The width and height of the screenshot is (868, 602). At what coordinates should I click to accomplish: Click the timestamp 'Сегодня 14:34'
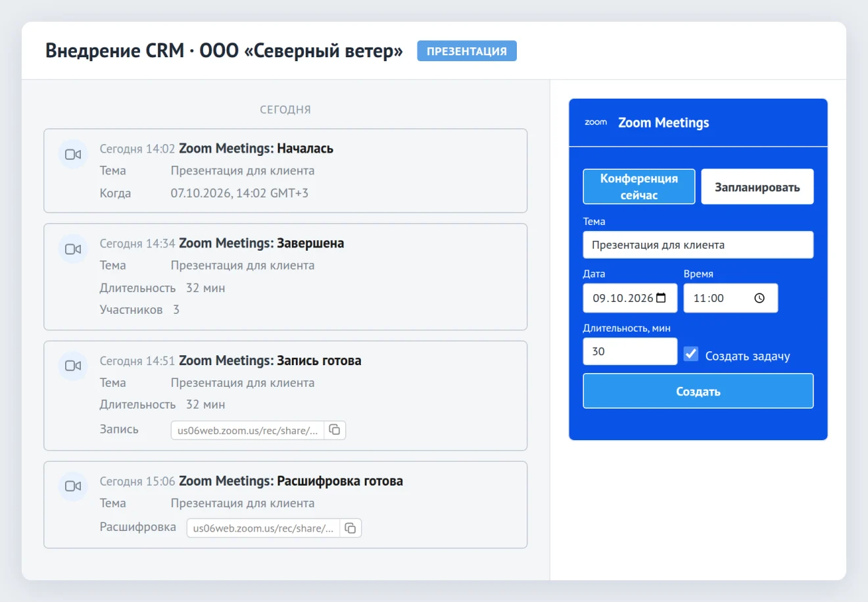click(x=137, y=243)
